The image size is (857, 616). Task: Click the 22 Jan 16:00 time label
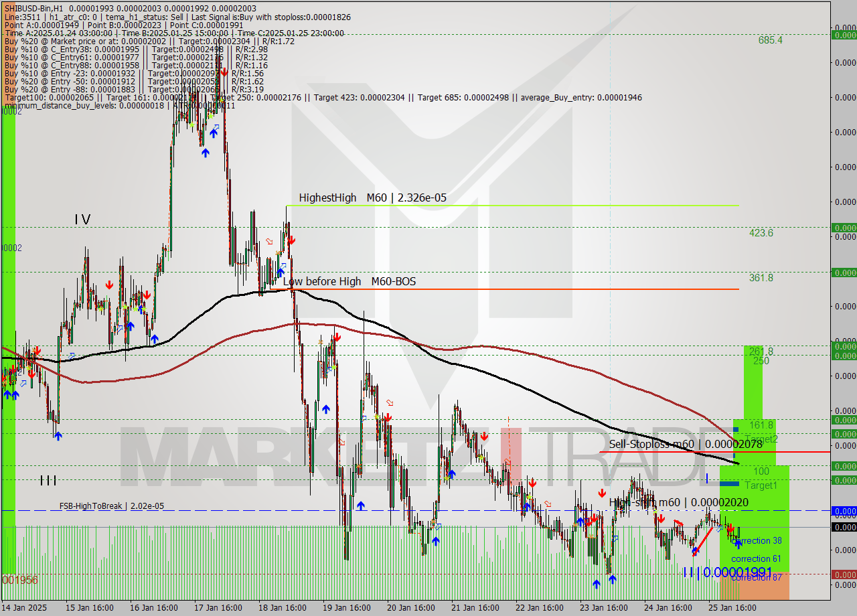(x=539, y=608)
